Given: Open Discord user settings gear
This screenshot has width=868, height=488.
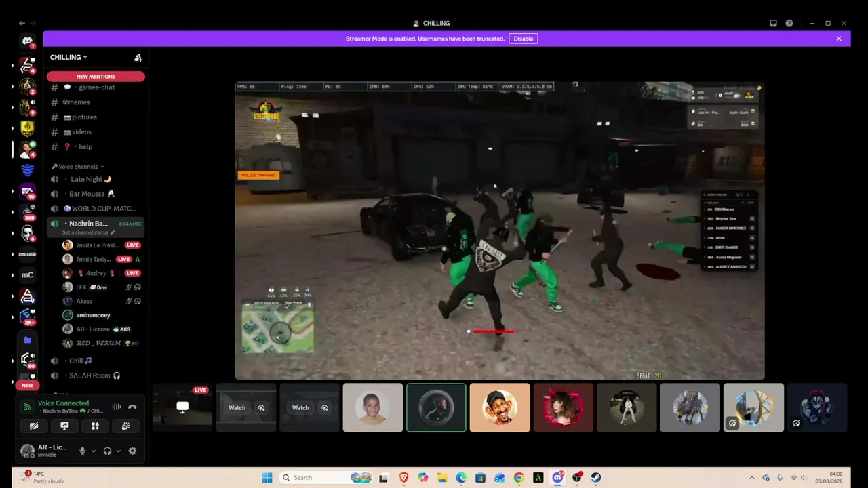Looking at the screenshot, I should 132,451.
